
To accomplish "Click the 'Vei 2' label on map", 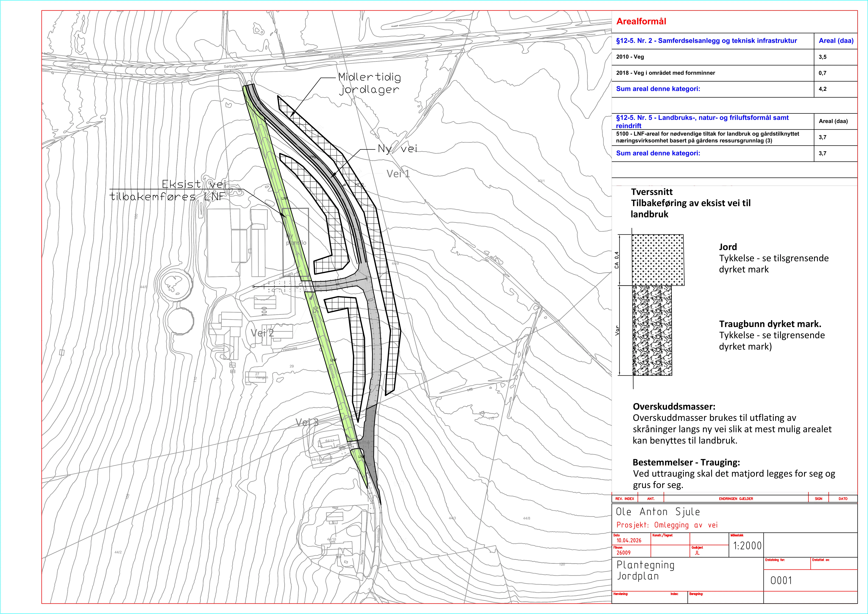I will click(x=262, y=333).
